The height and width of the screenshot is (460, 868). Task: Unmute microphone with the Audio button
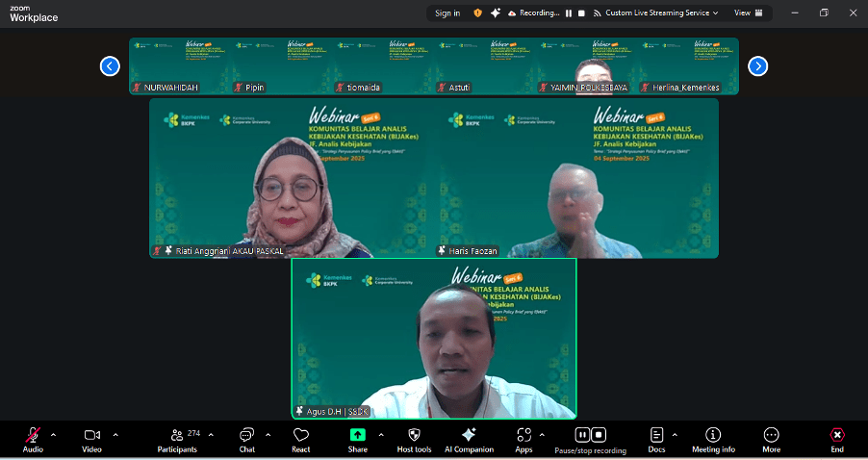(33, 438)
